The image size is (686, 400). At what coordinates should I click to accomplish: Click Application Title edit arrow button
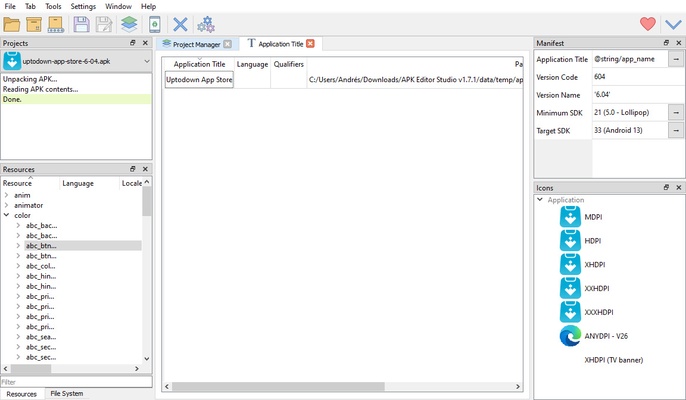676,59
